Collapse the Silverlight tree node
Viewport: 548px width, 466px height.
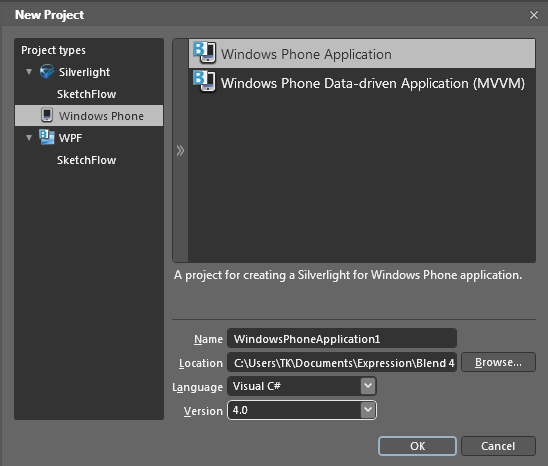tap(29, 72)
